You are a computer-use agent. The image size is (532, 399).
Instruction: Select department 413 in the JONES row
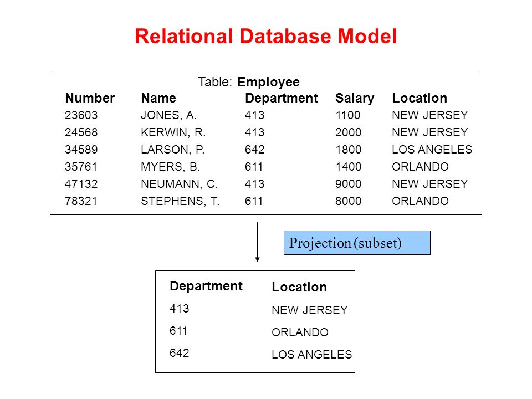click(255, 115)
